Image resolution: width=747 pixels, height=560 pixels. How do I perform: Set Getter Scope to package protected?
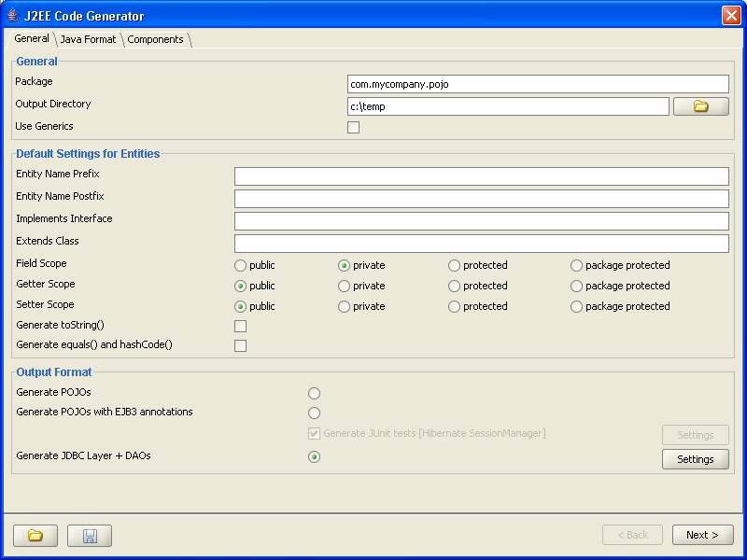tap(576, 286)
